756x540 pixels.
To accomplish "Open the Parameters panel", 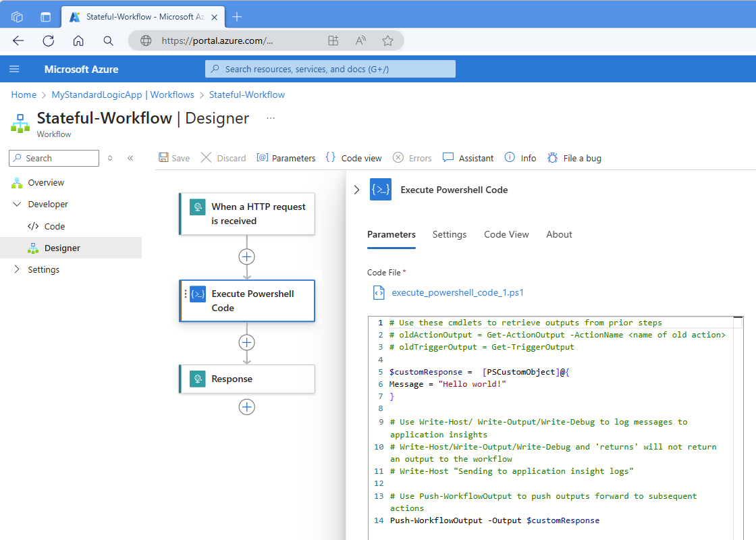I will (x=286, y=157).
